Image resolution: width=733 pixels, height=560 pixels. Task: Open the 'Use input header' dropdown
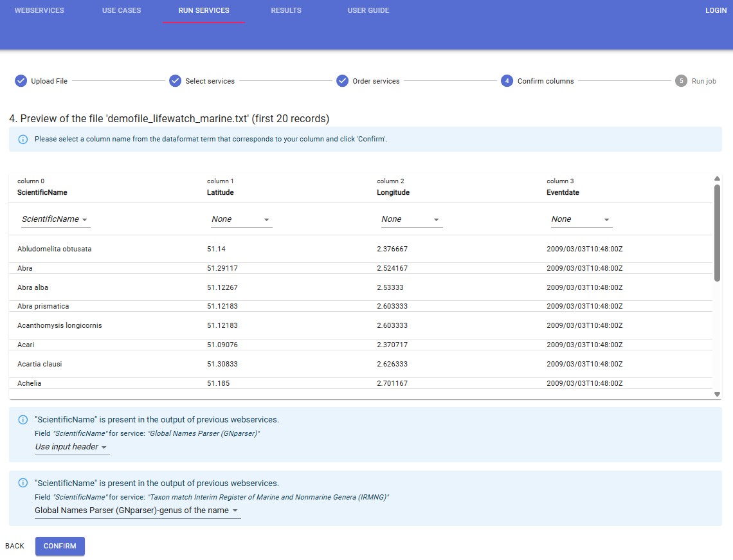pyautogui.click(x=71, y=447)
